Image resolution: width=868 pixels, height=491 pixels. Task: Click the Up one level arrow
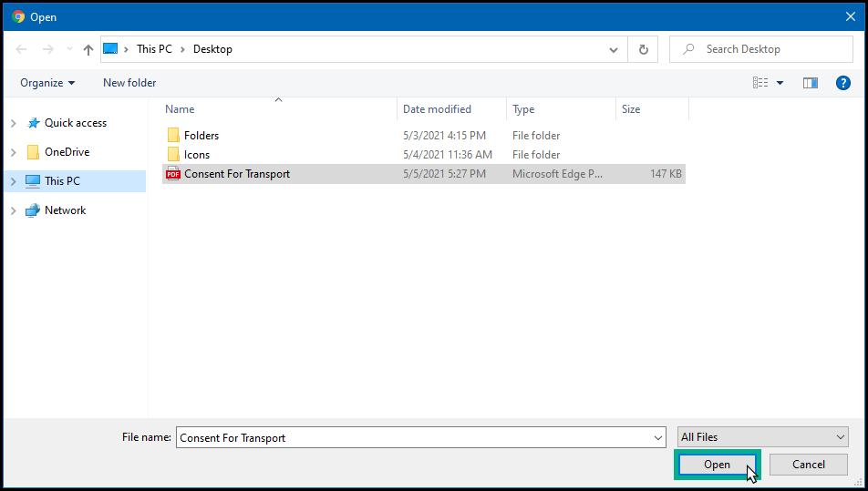point(88,49)
